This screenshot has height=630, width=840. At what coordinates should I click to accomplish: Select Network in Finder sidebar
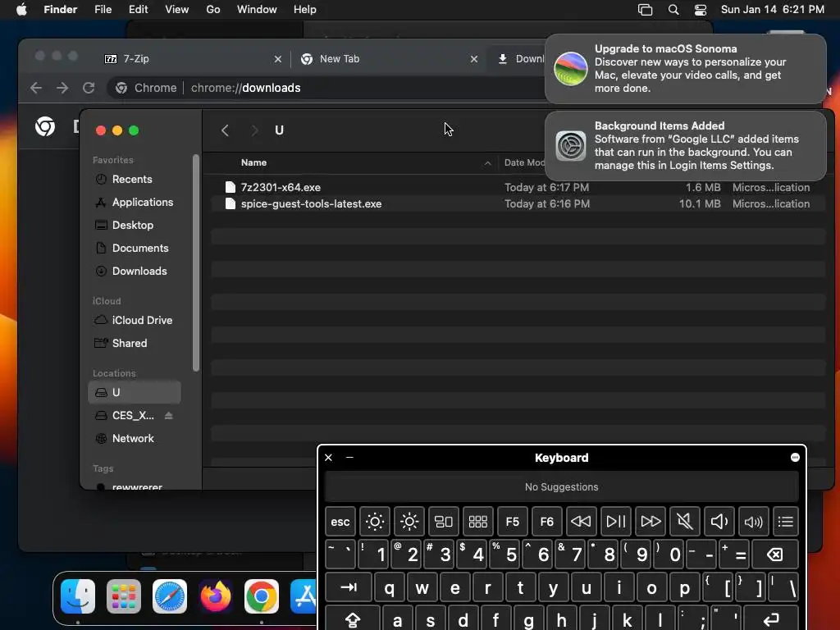(x=135, y=439)
